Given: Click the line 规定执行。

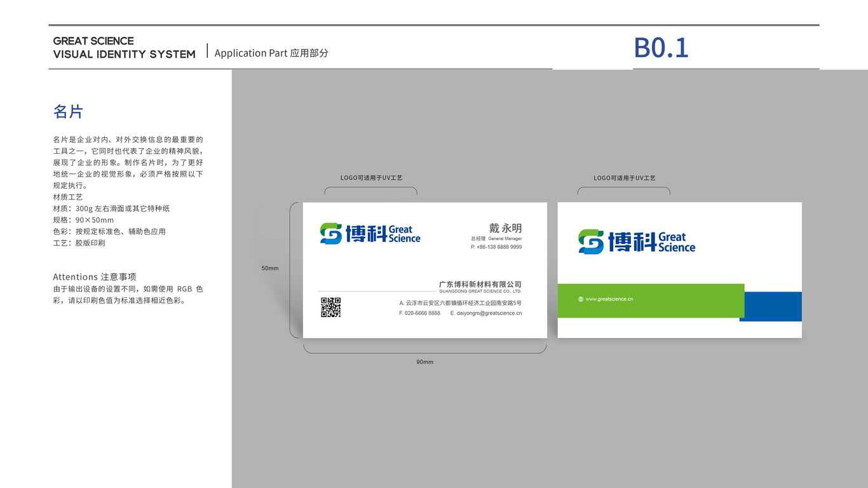Looking at the screenshot, I should click(x=71, y=186).
